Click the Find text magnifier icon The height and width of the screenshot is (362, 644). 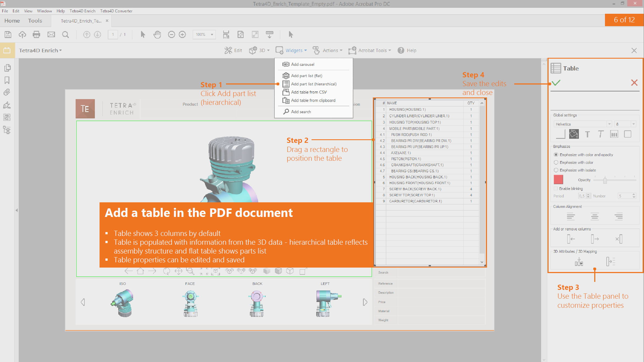(x=65, y=34)
